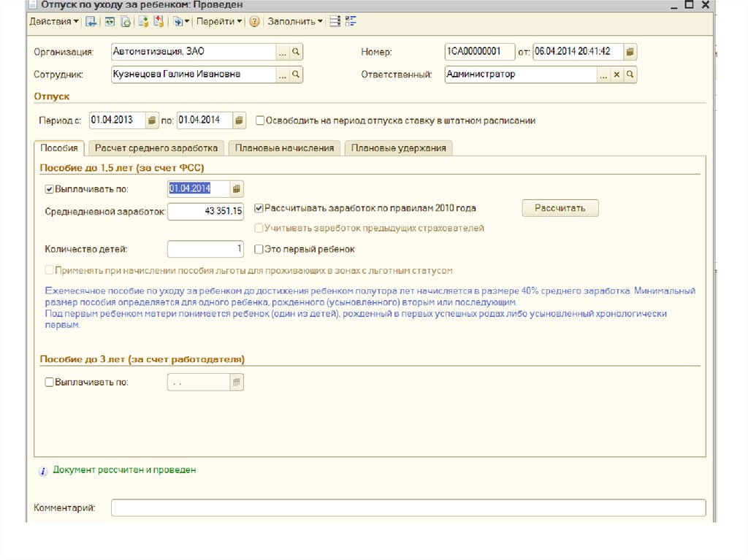Viewport: 748px width, 560px height.
Task: Open the Плановые удержания tab
Action: (398, 147)
